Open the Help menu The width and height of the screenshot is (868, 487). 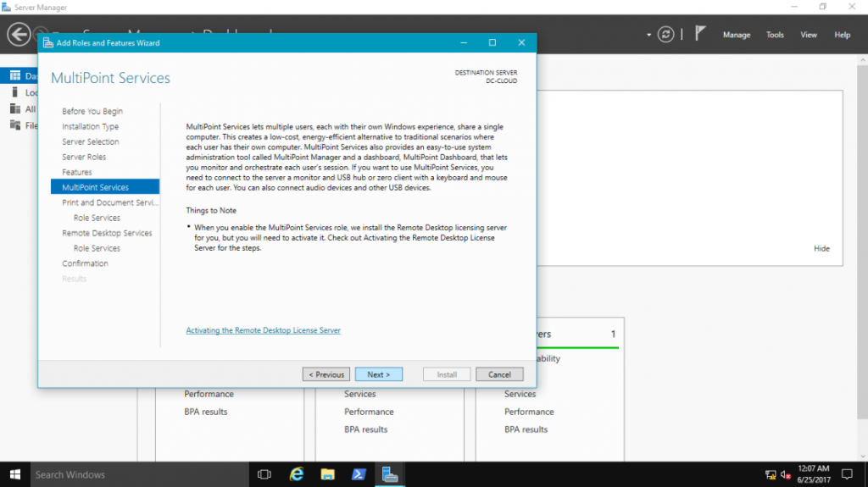[x=842, y=35]
